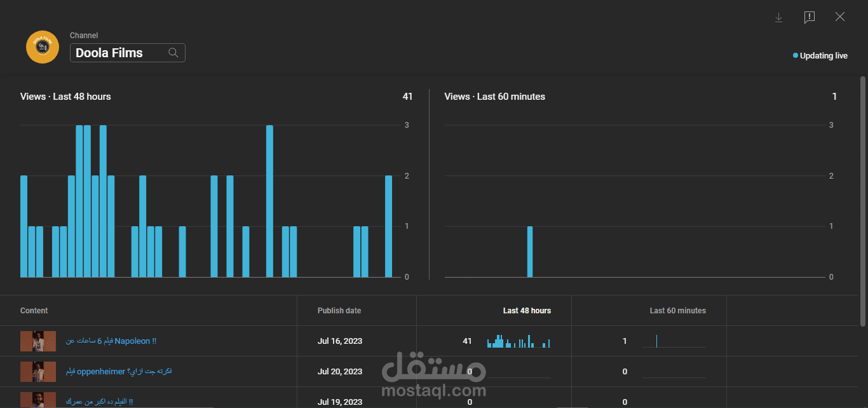
Task: Open the Napoleon video link
Action: pyautogui.click(x=111, y=341)
